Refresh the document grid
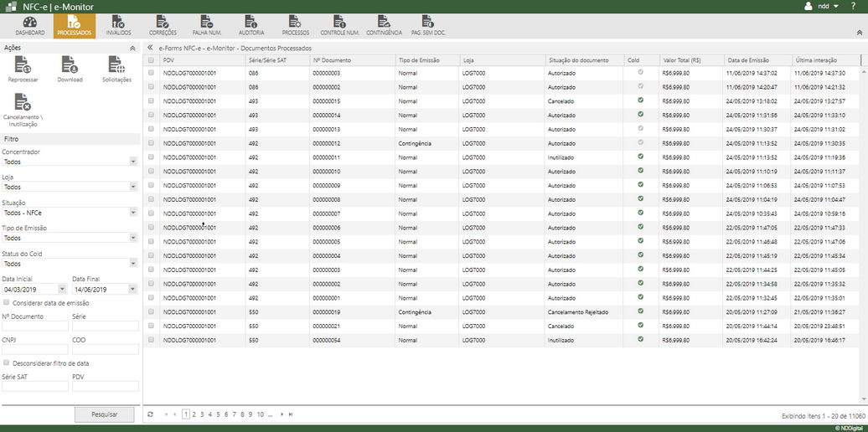This screenshot has height=432, width=868. pyautogui.click(x=151, y=414)
